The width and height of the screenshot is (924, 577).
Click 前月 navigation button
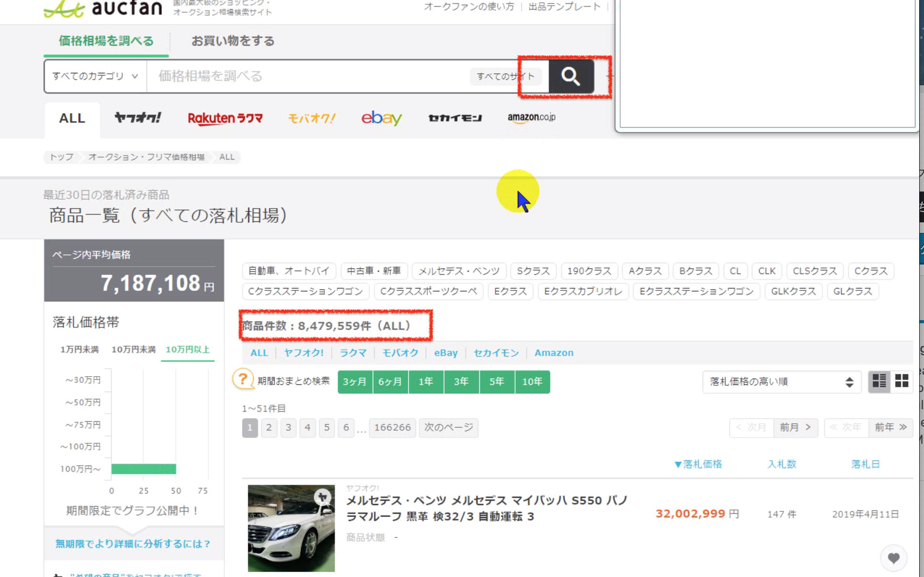tap(796, 427)
